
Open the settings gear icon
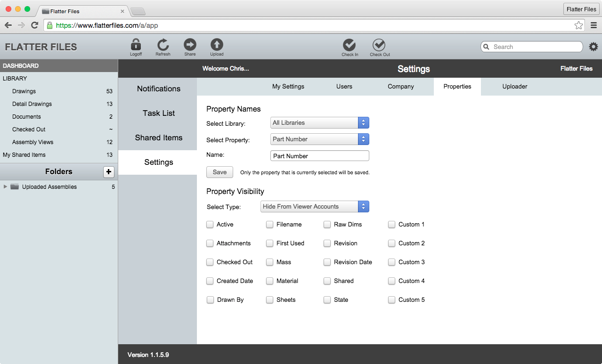594,47
